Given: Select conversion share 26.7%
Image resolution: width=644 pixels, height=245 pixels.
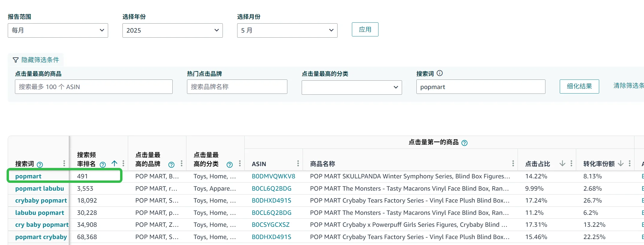Looking at the screenshot, I should coord(593,200).
